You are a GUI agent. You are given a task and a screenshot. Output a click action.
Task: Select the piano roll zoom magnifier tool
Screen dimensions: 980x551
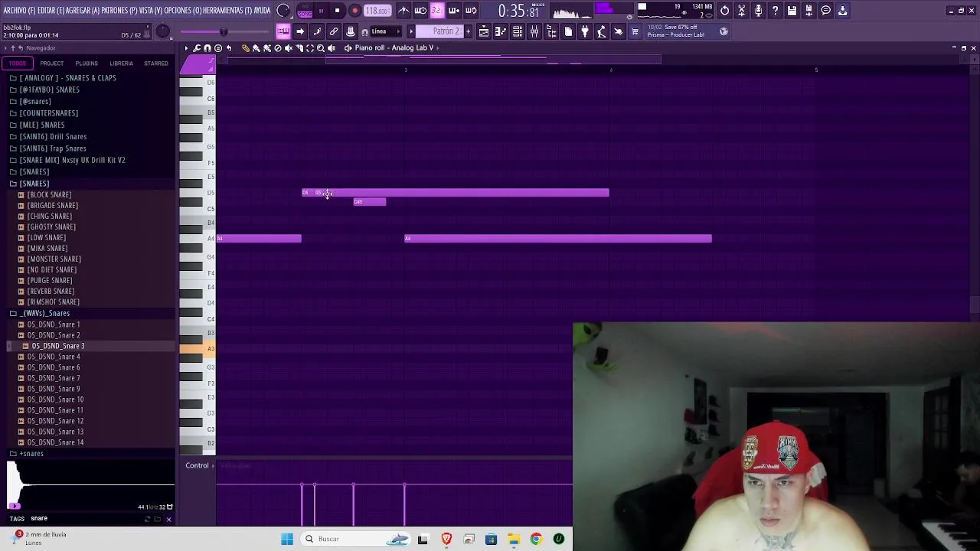(x=320, y=48)
